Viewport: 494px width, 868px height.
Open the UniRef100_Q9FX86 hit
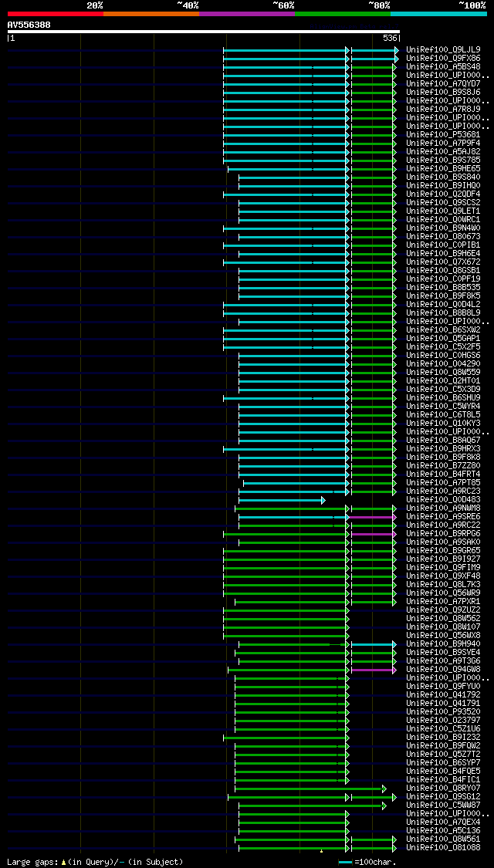point(443,58)
